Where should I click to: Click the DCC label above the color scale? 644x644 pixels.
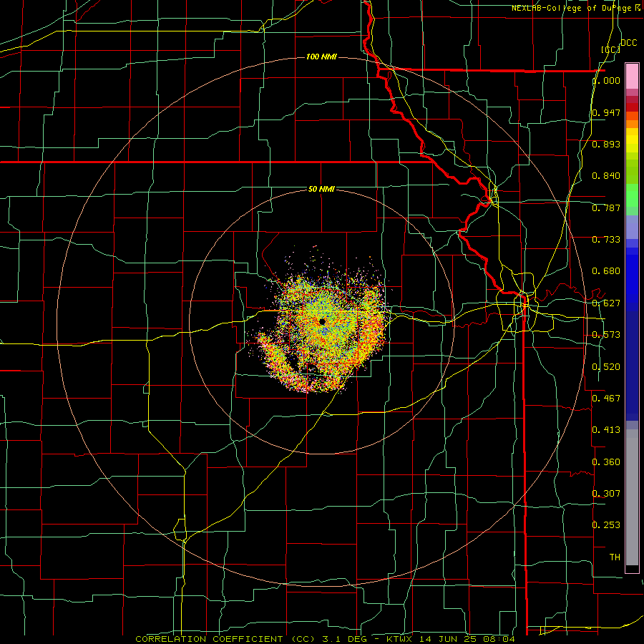point(628,43)
